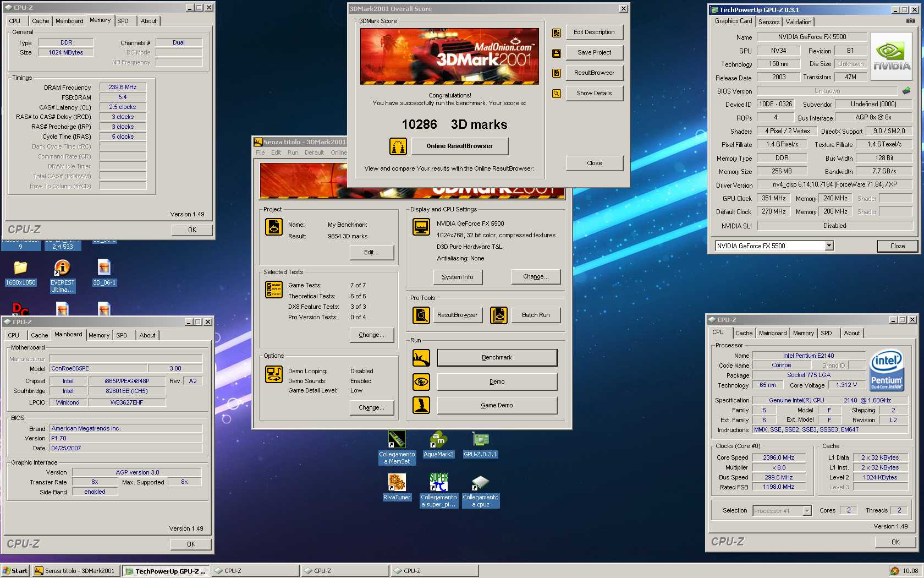Screen dimensions: 924x578
Task: Switch to TechPowerUp GPU-Z taskbar item
Action: pyautogui.click(x=166, y=571)
